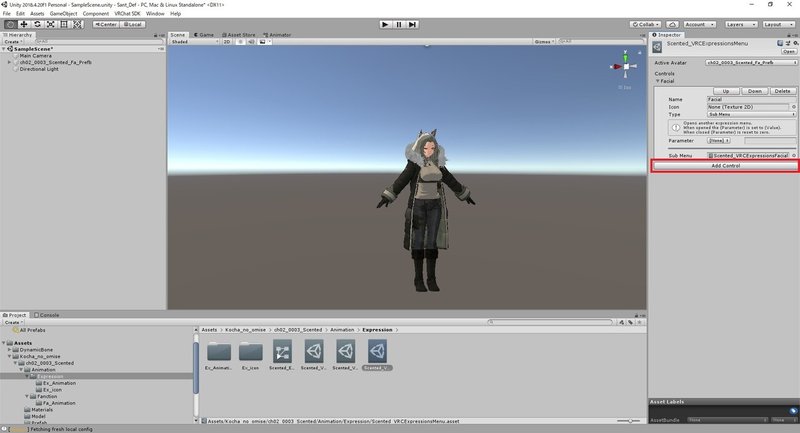Open the Inspector preset sliders icon
800x433 pixels.
pyautogui.click(x=788, y=43)
